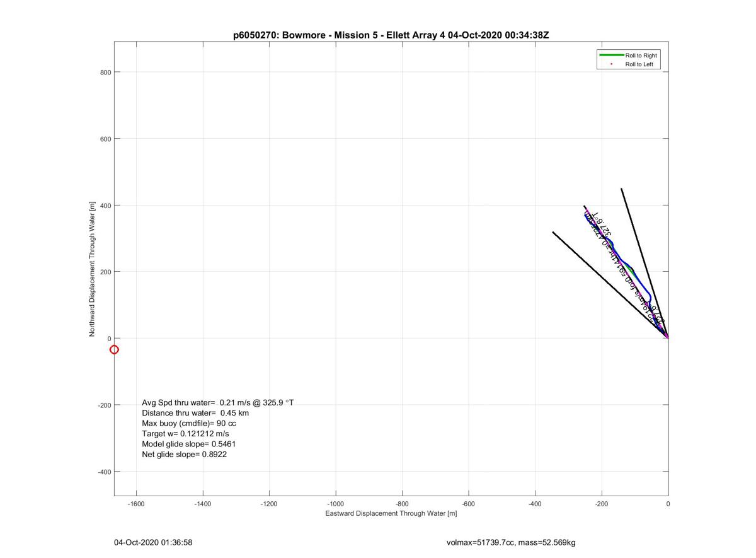The width and height of the screenshot is (756, 558).
Task: Click the 'Model glide slope= 0.5461' text
Action: tap(189, 444)
